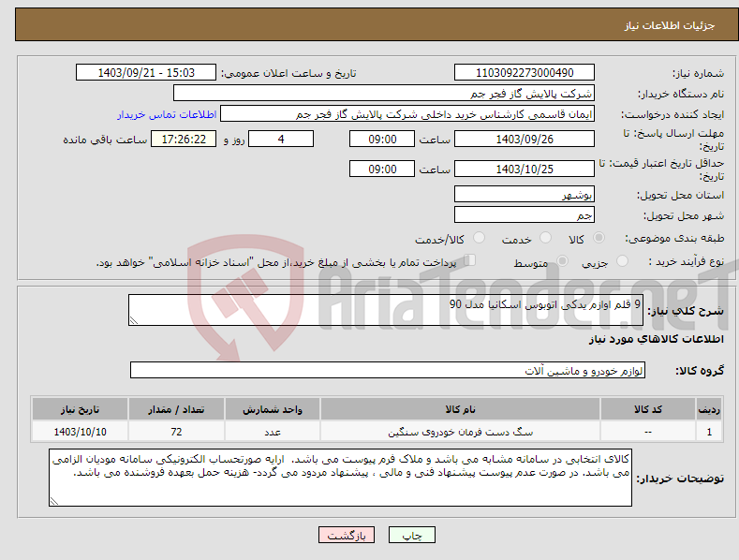739x560 pixels.
Task: Click the row number cell 1
Action: click(x=709, y=432)
